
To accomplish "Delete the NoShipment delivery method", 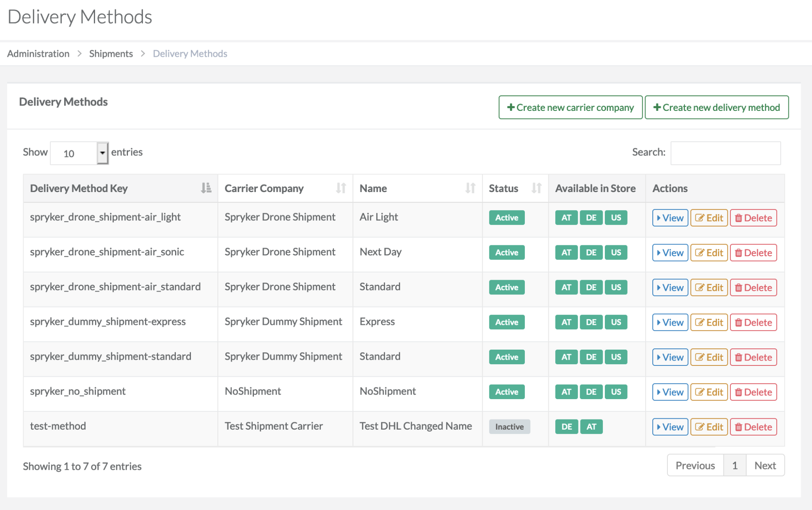I will point(754,392).
